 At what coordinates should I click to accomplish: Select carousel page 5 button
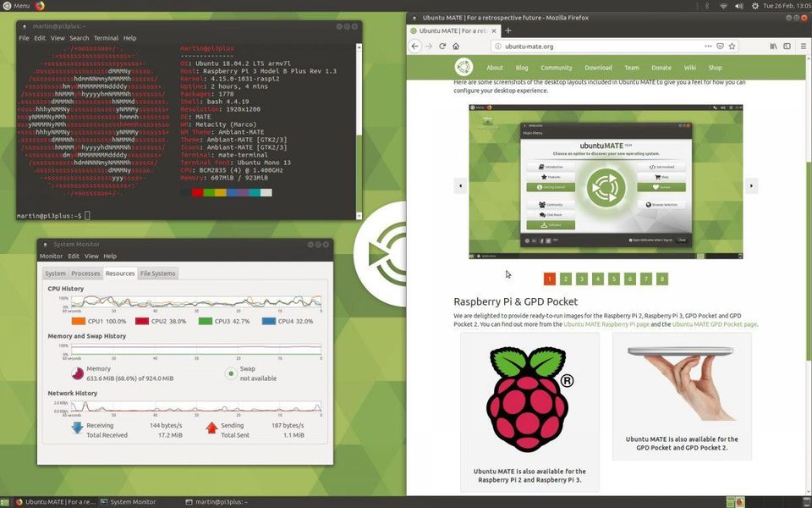pyautogui.click(x=614, y=279)
